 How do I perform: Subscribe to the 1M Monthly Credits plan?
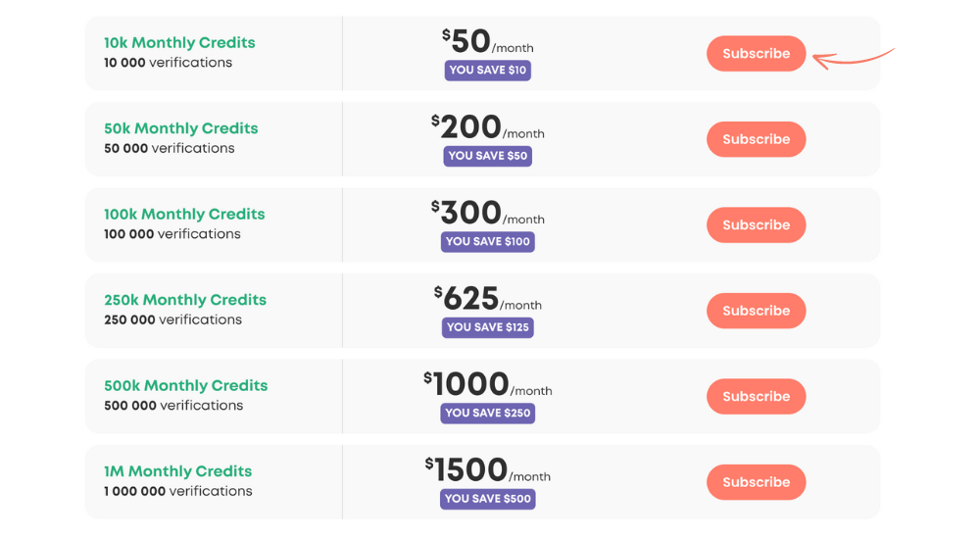click(757, 482)
